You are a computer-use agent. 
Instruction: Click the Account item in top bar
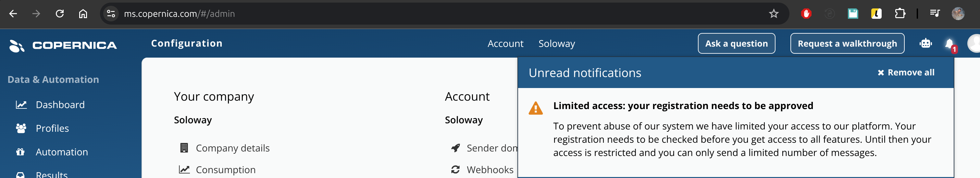505,44
